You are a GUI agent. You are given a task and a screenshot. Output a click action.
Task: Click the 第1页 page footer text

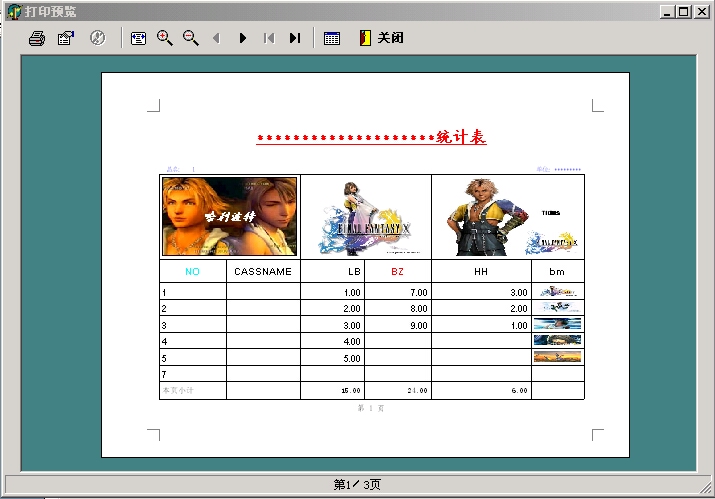point(371,408)
